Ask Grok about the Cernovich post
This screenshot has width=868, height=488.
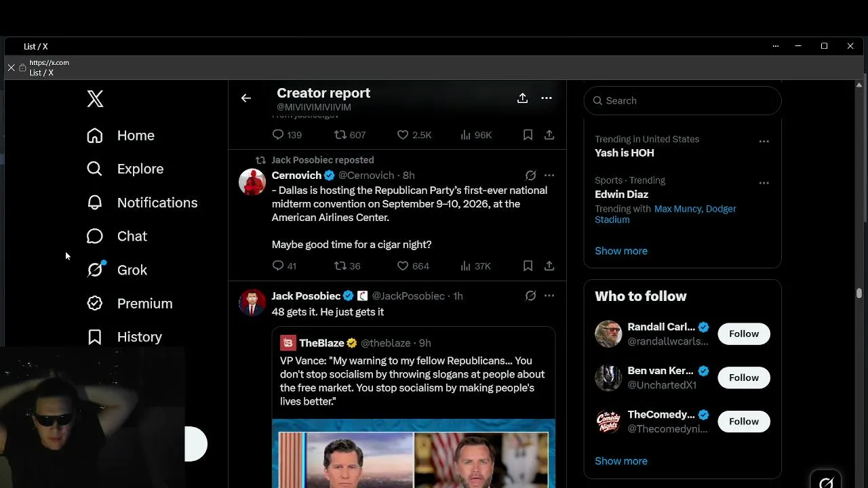click(530, 175)
